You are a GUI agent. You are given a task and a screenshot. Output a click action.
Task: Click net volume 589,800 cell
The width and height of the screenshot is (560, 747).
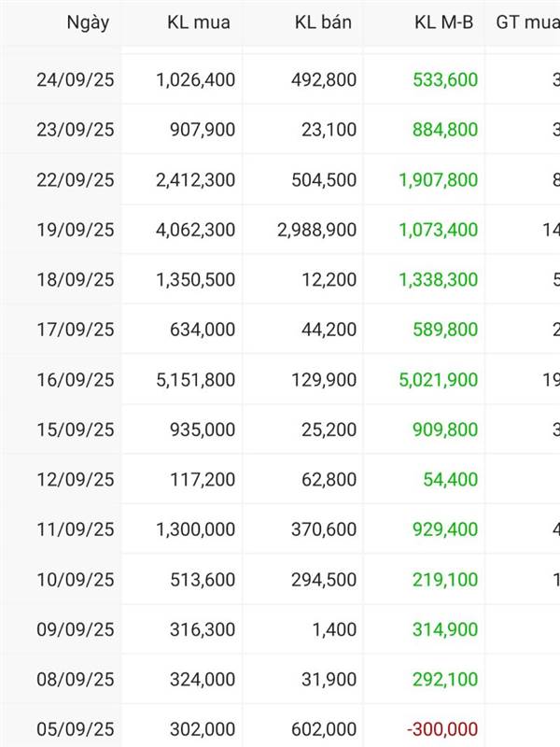coord(445,330)
